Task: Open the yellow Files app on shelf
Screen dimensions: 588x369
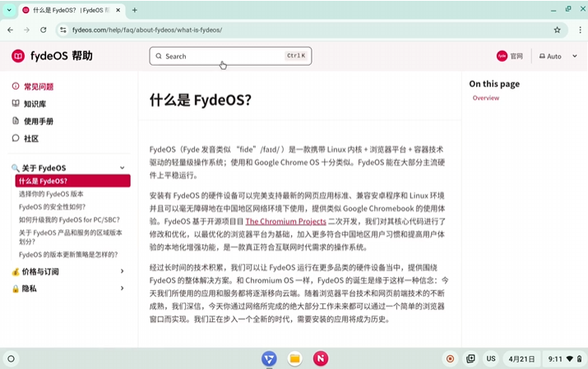Action: pos(294,359)
